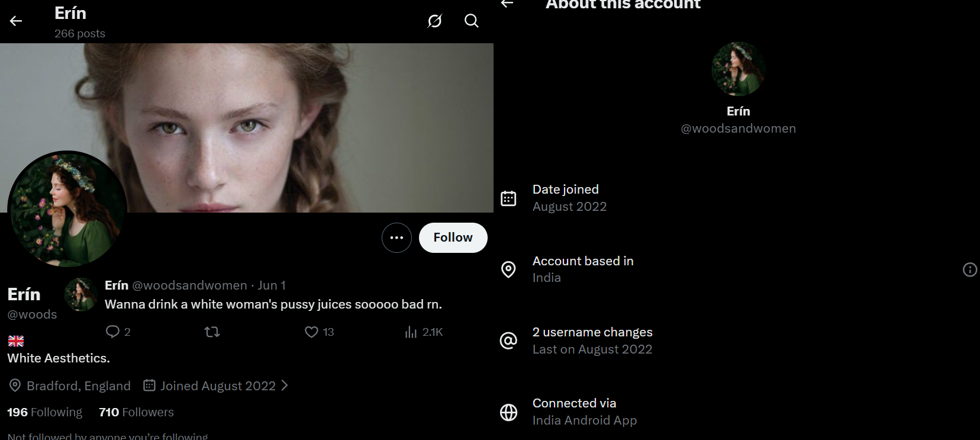
Task: Open the 710 Followers list
Action: pyautogui.click(x=137, y=412)
